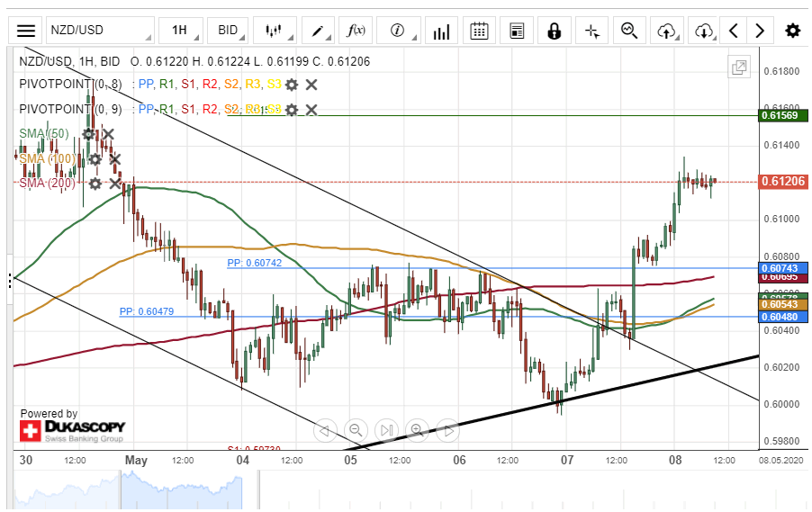This screenshot has height=512, width=812.
Task: Open the calendar date picker icon
Action: pos(479,31)
